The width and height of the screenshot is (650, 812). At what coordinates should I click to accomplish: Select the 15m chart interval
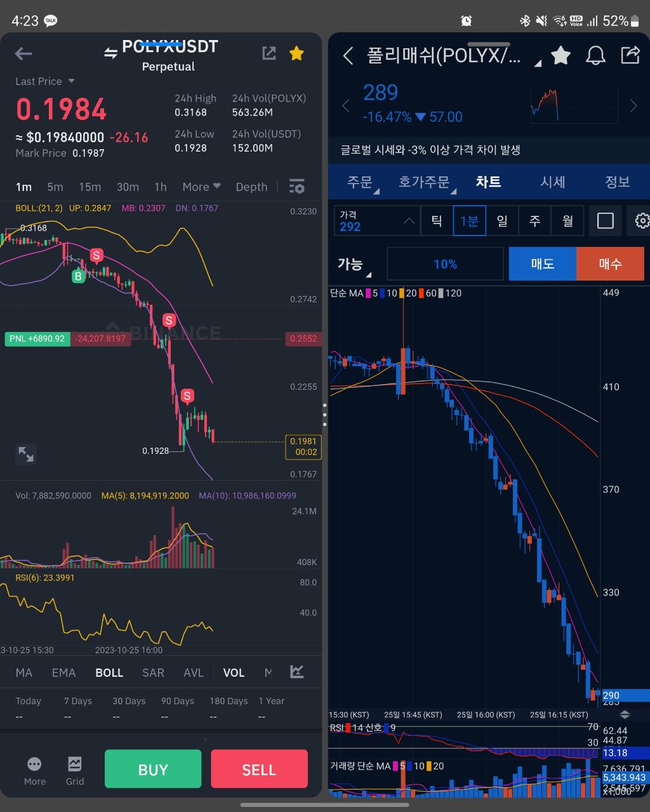[90, 187]
